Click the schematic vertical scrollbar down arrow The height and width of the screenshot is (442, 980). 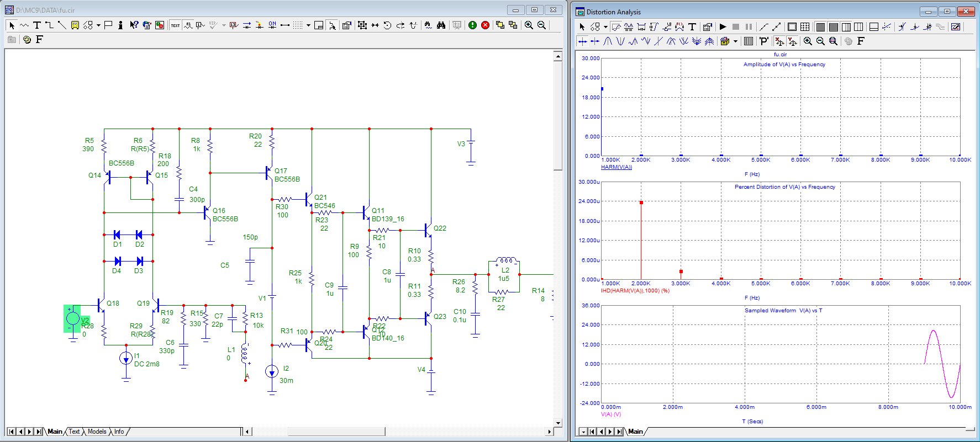[558, 423]
